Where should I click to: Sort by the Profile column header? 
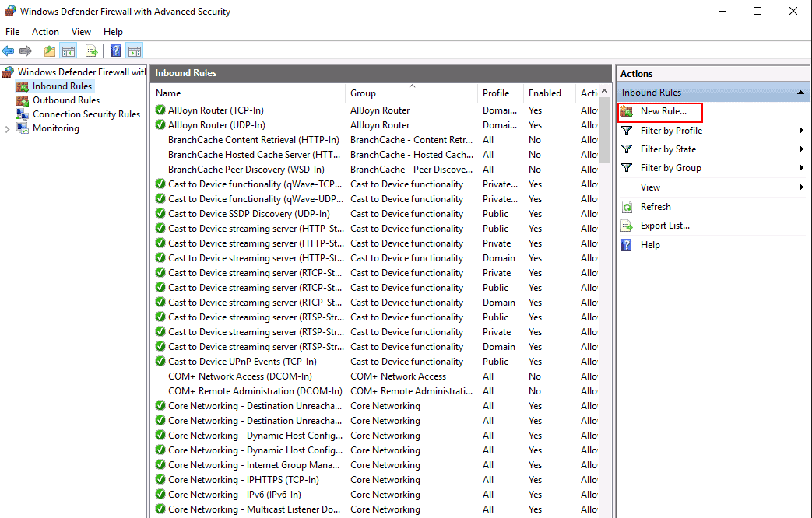coord(501,93)
